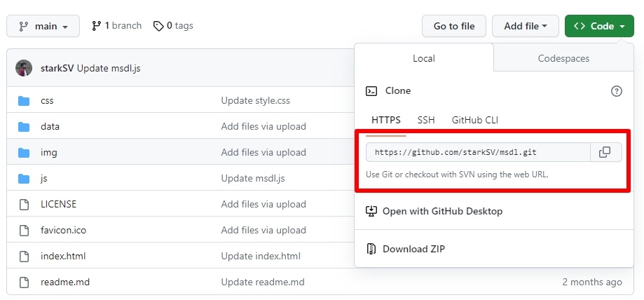This screenshot has height=300, width=644.
Task: Open js row's Update msdl.js commit
Action: (x=252, y=178)
